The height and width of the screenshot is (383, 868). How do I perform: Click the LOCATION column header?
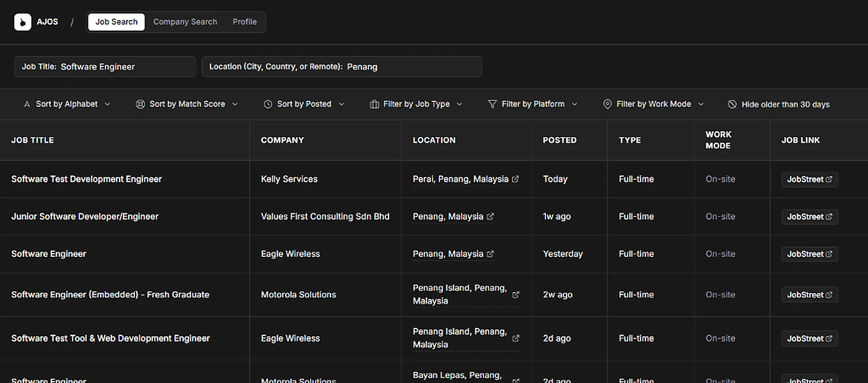434,140
